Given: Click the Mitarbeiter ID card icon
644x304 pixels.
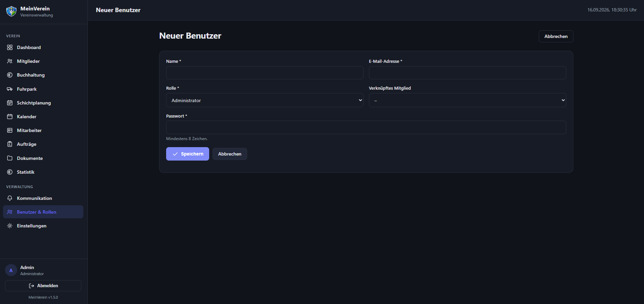Looking at the screenshot, I should 10,130.
